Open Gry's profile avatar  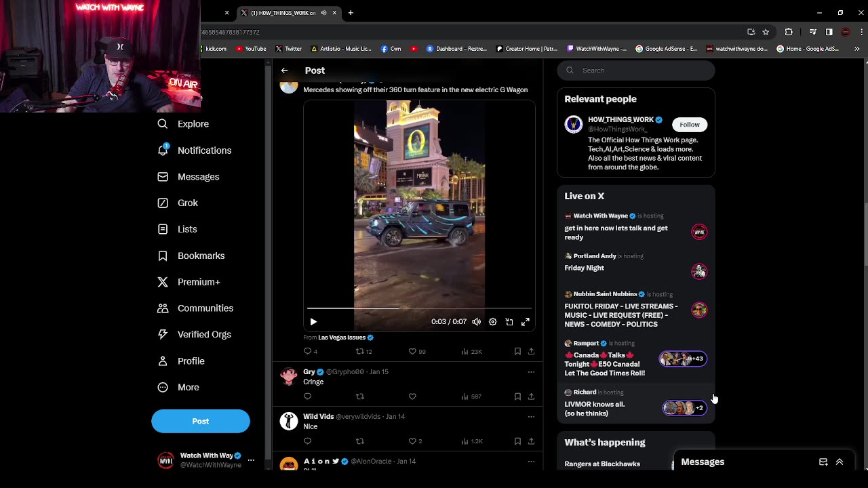coord(289,376)
